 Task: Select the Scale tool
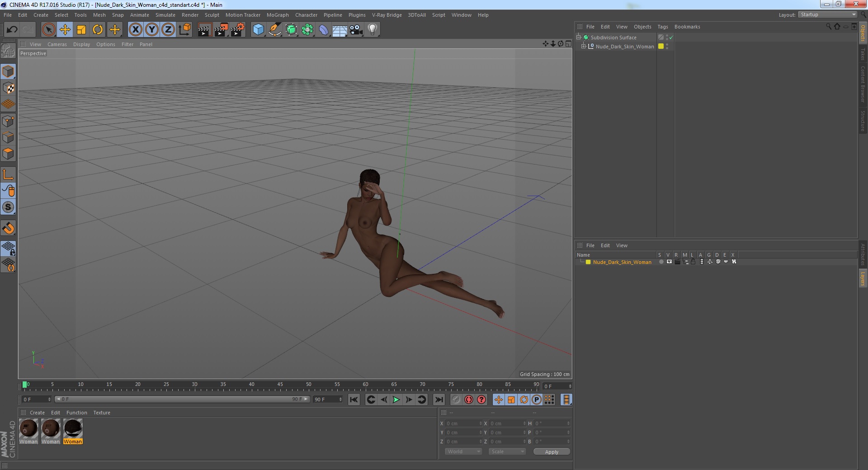[x=81, y=30]
